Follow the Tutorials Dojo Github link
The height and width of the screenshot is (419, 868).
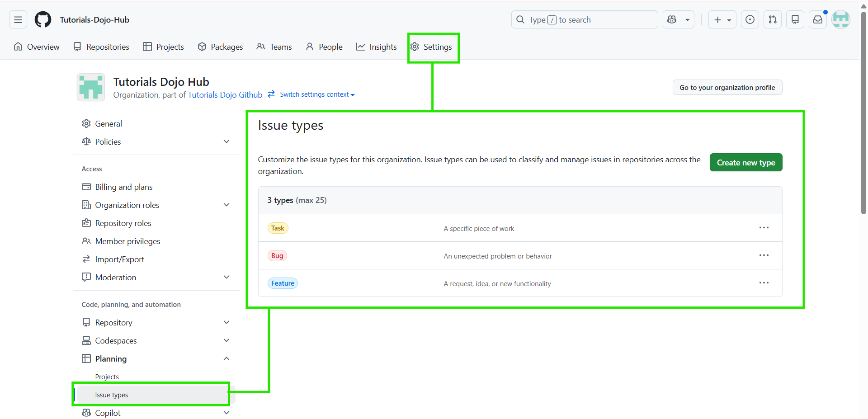tap(225, 94)
